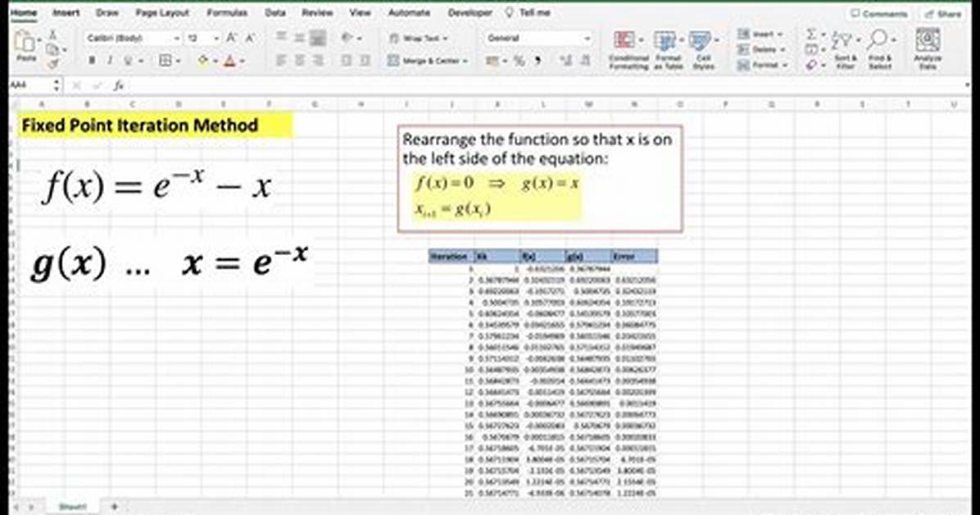The height and width of the screenshot is (515, 980).
Task: Click Format cells button
Action: point(762,65)
